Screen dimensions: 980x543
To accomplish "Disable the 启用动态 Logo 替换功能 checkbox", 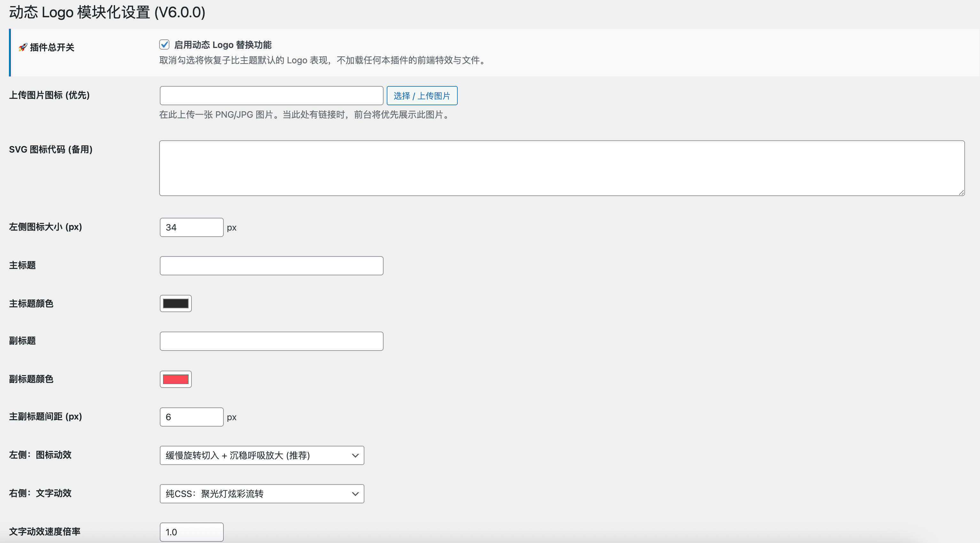I will (x=164, y=44).
